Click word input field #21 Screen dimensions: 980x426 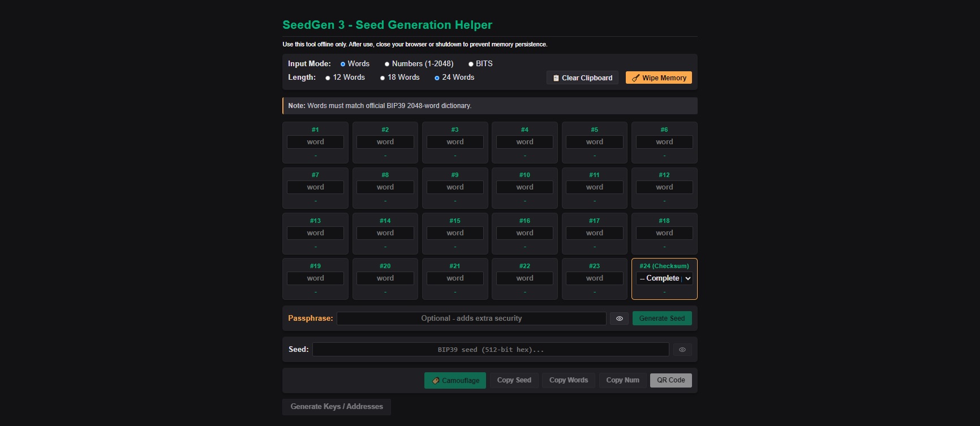pos(455,278)
